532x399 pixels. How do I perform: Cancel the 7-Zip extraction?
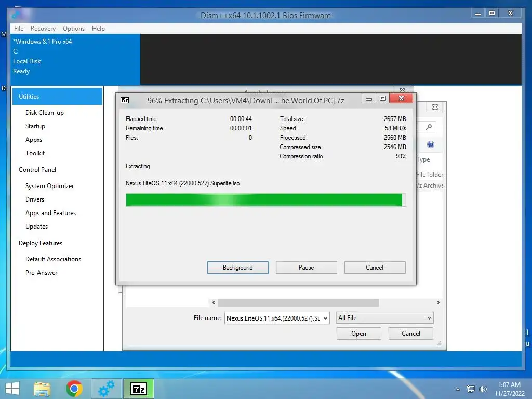pos(375,268)
